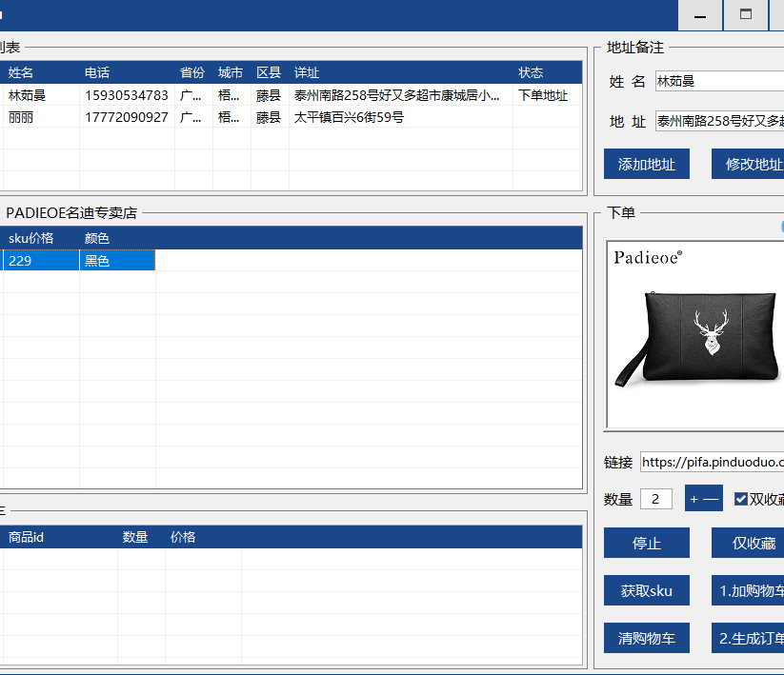
Task: Toggle the 双收藏 checkbox
Action: (741, 499)
